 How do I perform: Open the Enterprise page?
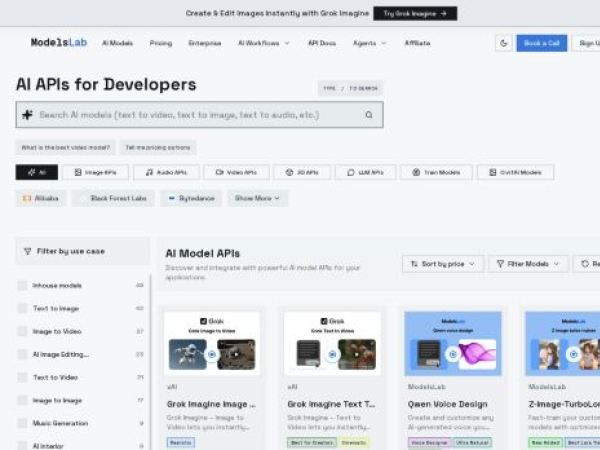tap(205, 43)
